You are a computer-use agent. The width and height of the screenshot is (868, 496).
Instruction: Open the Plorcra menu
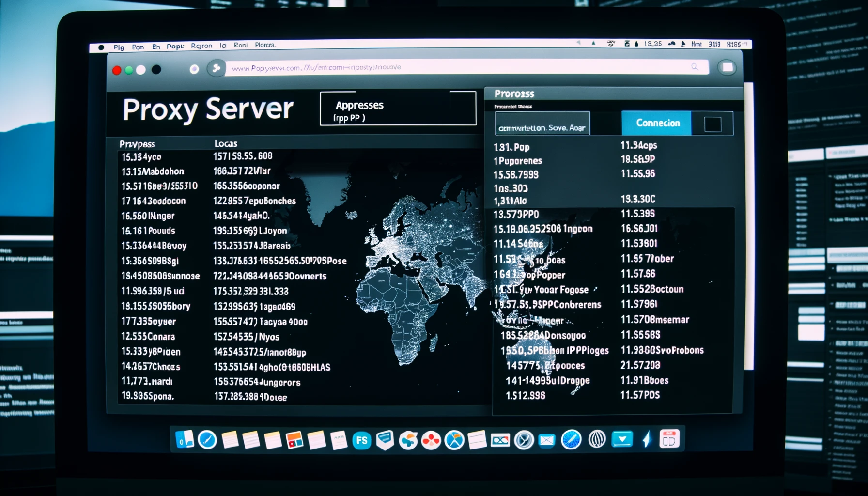pyautogui.click(x=265, y=45)
